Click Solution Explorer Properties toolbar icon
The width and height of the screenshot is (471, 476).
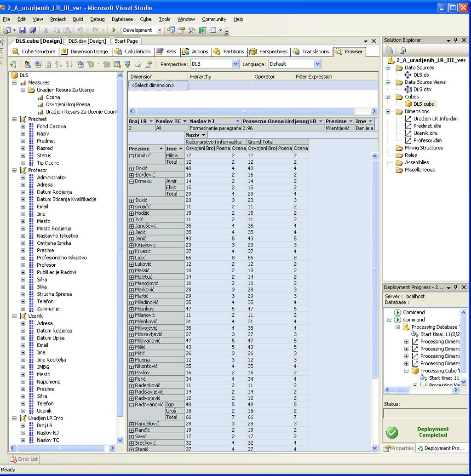tap(389, 50)
